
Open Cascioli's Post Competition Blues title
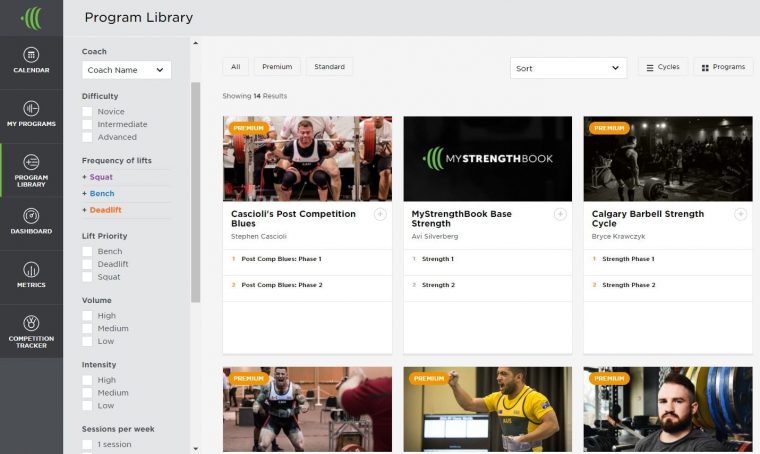coord(293,219)
